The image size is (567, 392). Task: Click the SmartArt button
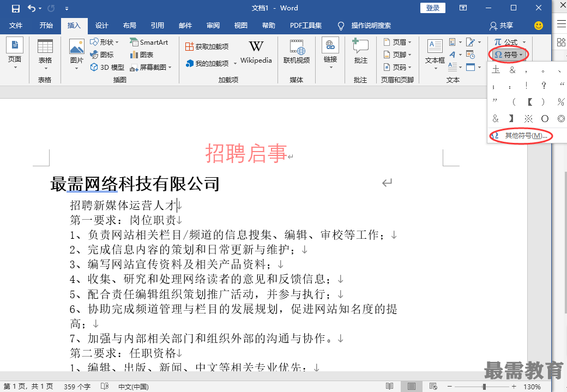149,43
